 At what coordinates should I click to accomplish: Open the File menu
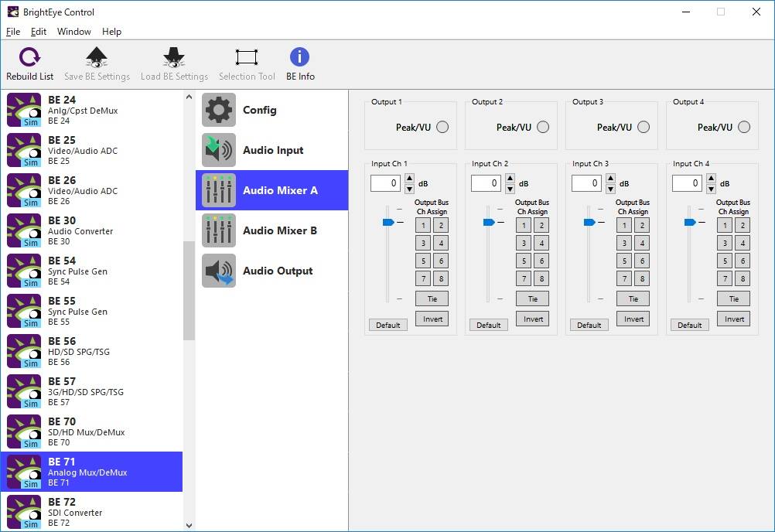13,32
